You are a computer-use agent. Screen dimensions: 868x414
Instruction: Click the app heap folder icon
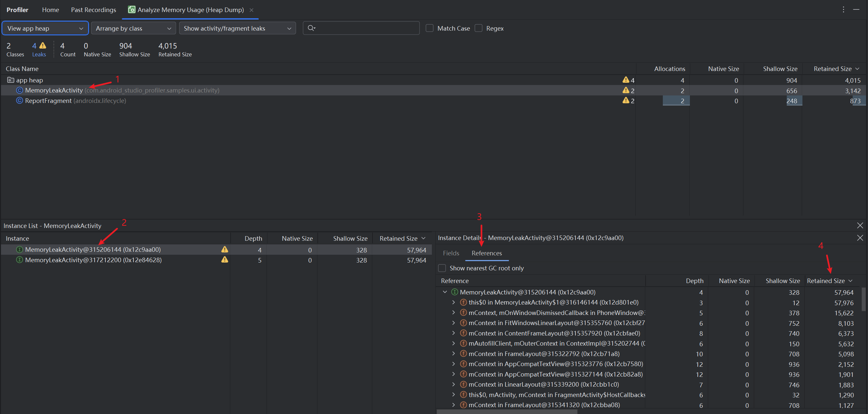(10, 80)
